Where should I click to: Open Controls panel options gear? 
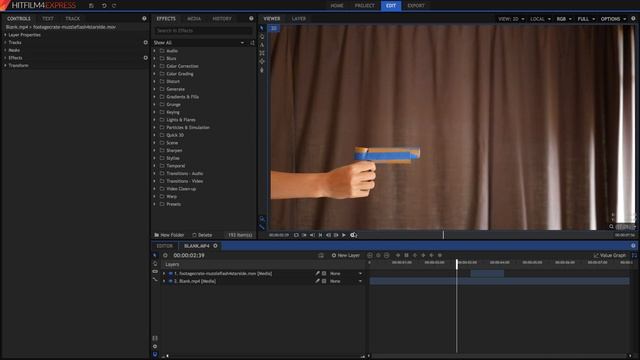coord(144,18)
